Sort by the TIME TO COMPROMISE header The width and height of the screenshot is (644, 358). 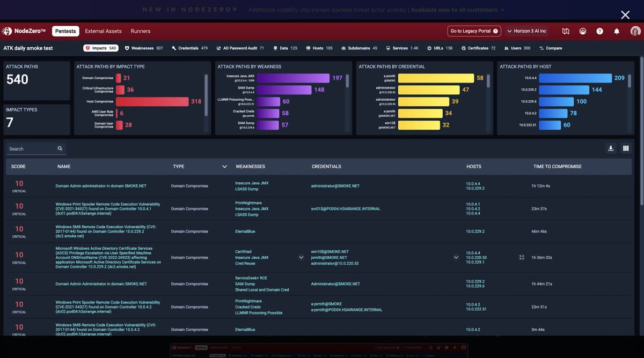pyautogui.click(x=557, y=167)
